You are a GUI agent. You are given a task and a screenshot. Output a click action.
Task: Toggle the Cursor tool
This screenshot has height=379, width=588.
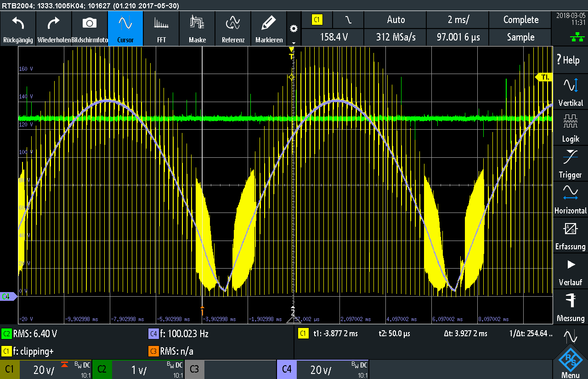(125, 29)
